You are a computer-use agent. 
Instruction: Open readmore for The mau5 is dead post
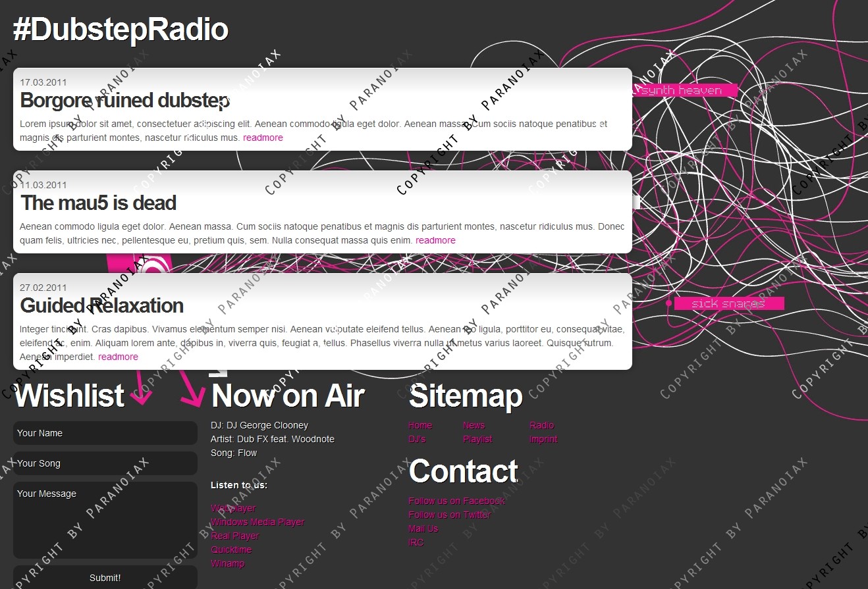click(435, 241)
